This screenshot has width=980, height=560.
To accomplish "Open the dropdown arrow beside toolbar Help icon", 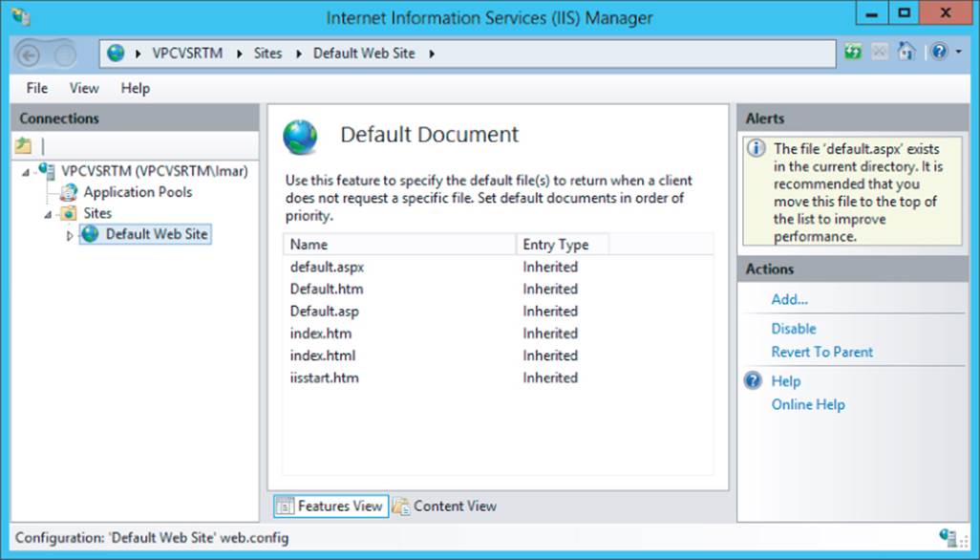I will [959, 52].
